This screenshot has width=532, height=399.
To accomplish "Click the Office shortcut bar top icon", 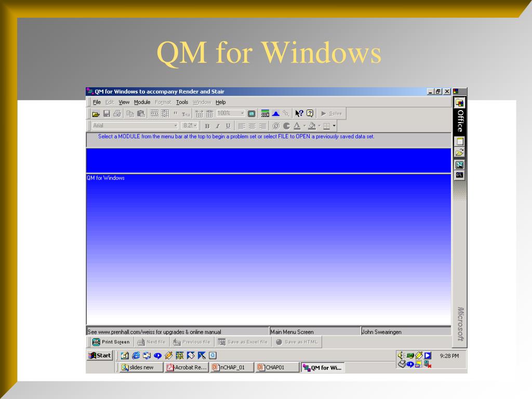I will [459, 103].
